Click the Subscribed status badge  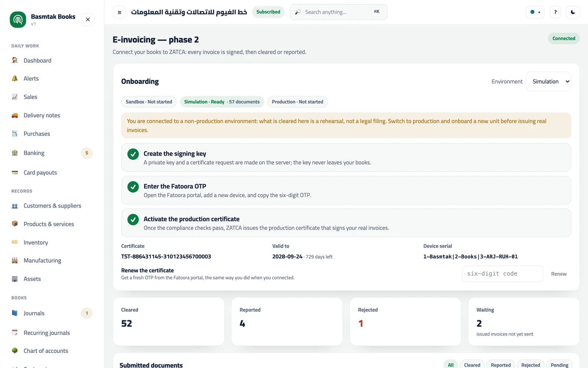point(268,12)
